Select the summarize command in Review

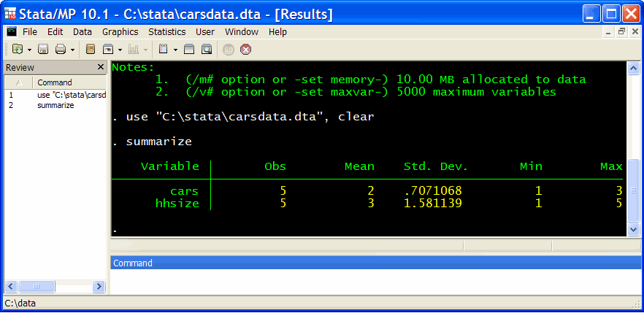[x=55, y=105]
